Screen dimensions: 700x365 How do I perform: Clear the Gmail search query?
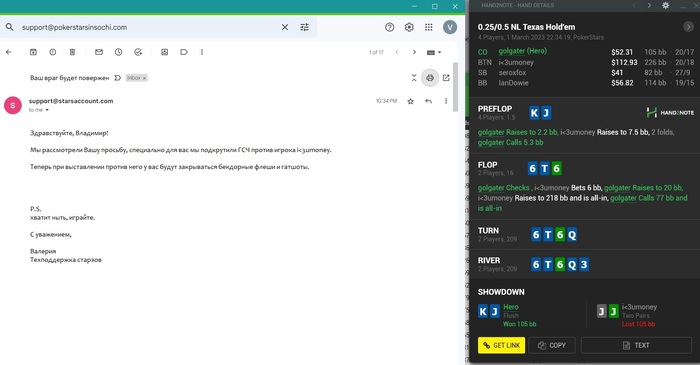[x=285, y=27]
